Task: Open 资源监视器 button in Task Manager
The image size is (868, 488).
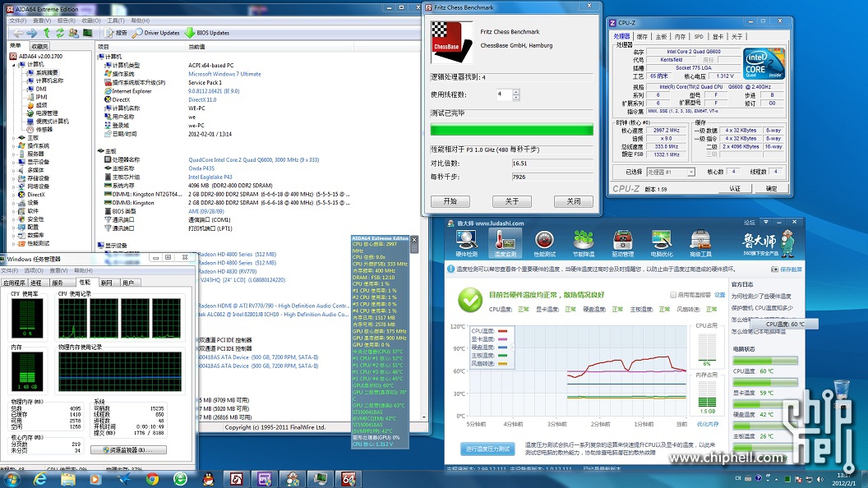Action: click(128, 450)
